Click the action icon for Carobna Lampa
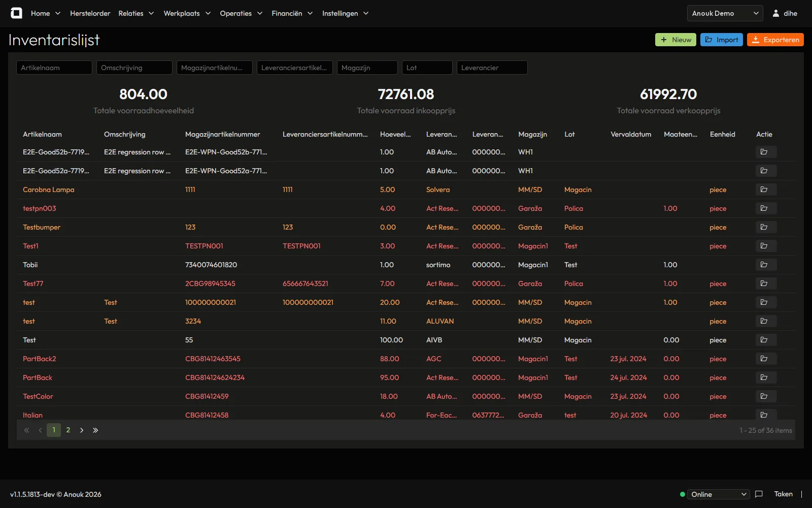 tap(766, 189)
